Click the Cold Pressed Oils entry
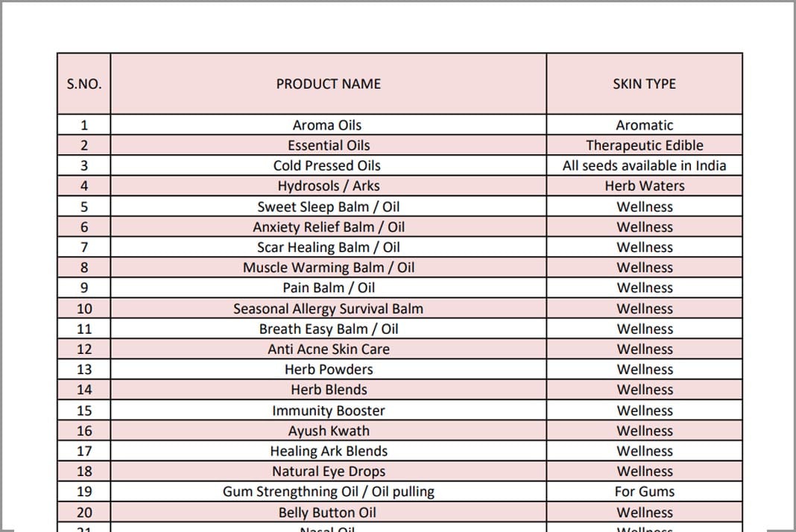Screen dimensions: 796x532 pyautogui.click(x=329, y=165)
